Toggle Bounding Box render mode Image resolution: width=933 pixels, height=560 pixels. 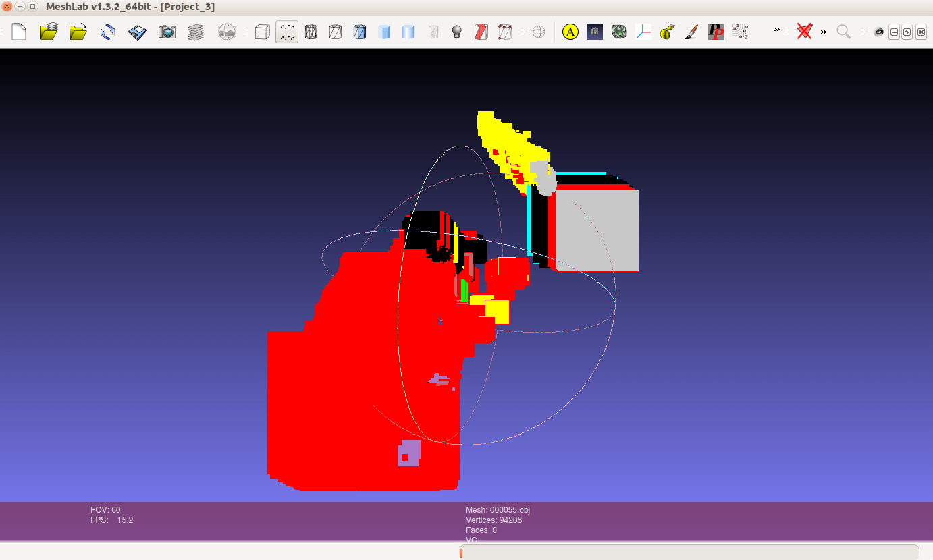coord(263,32)
